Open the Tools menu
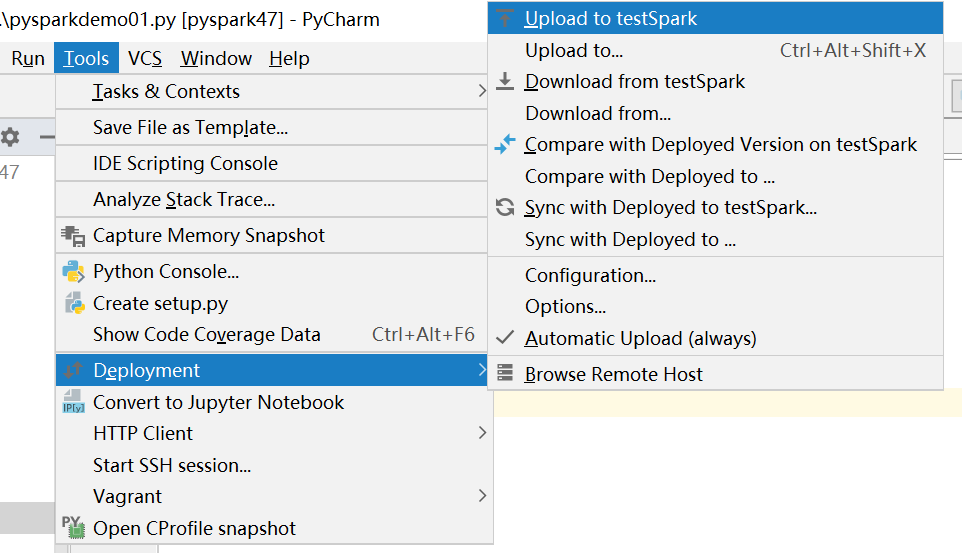Image resolution: width=962 pixels, height=553 pixels. (86, 58)
